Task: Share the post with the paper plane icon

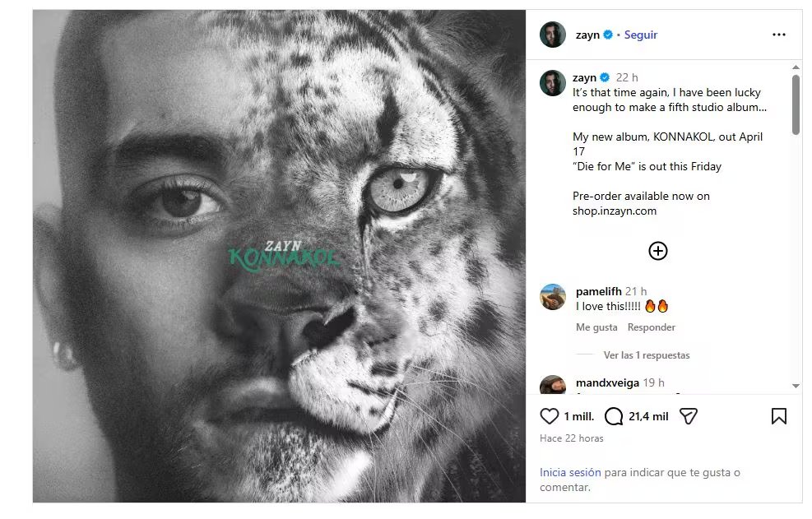Action: pyautogui.click(x=689, y=416)
